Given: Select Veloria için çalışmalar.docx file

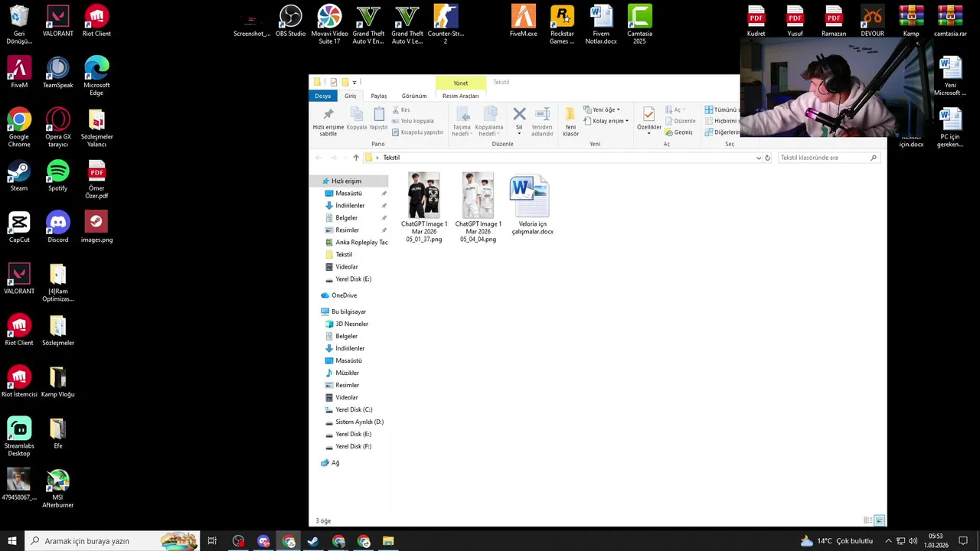Looking at the screenshot, I should (x=532, y=204).
